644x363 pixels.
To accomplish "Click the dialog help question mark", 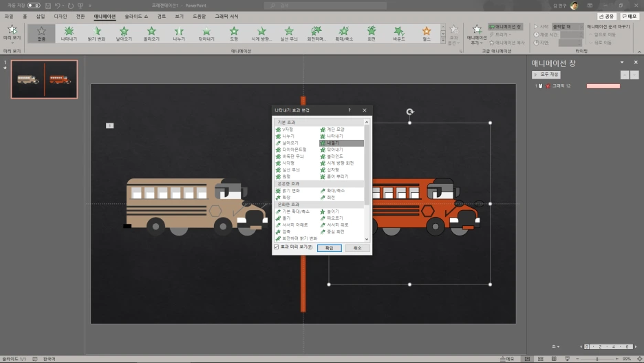I will point(350,110).
